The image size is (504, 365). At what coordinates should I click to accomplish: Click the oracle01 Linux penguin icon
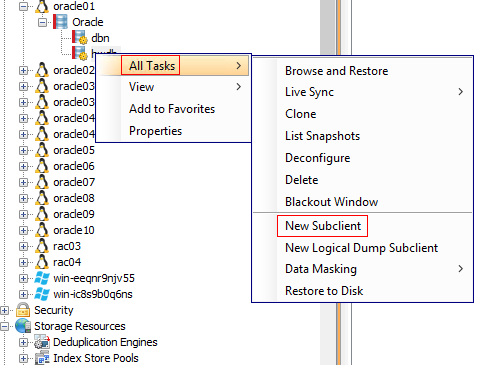(x=42, y=6)
